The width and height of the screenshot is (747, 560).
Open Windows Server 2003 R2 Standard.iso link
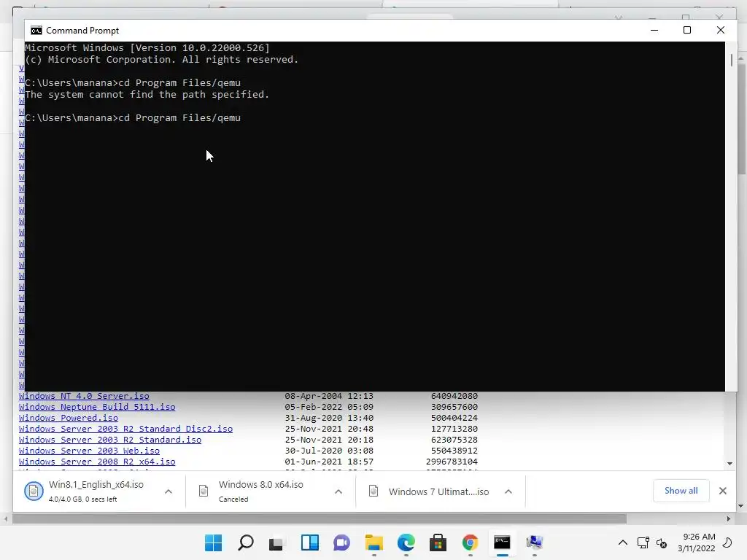click(x=110, y=440)
